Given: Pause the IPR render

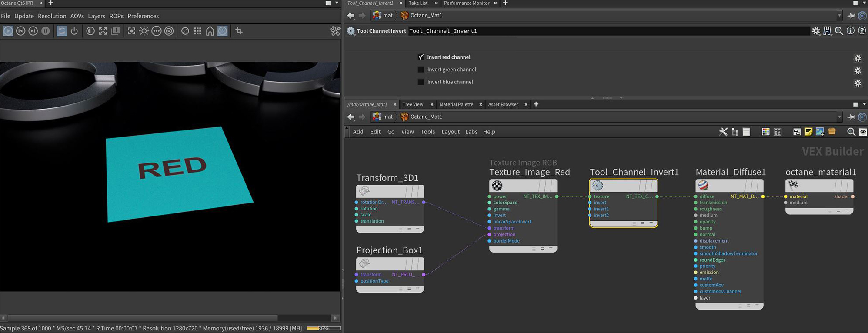Looking at the screenshot, I should click(x=46, y=31).
